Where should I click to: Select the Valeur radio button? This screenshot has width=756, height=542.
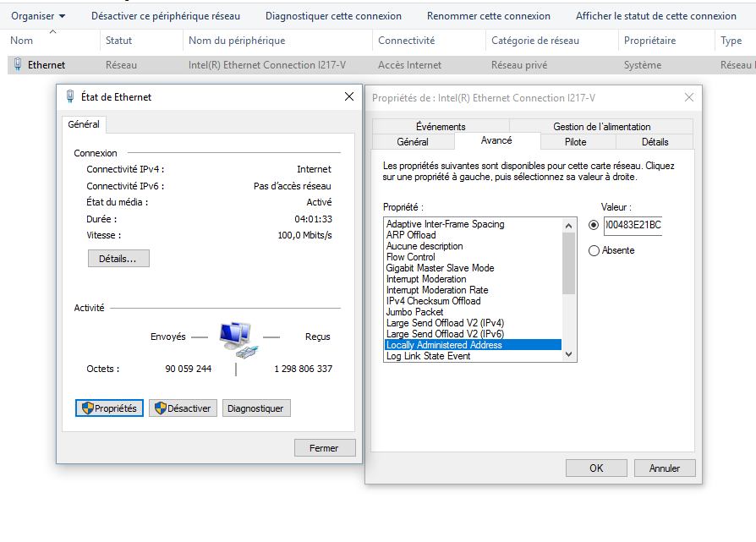coord(594,225)
